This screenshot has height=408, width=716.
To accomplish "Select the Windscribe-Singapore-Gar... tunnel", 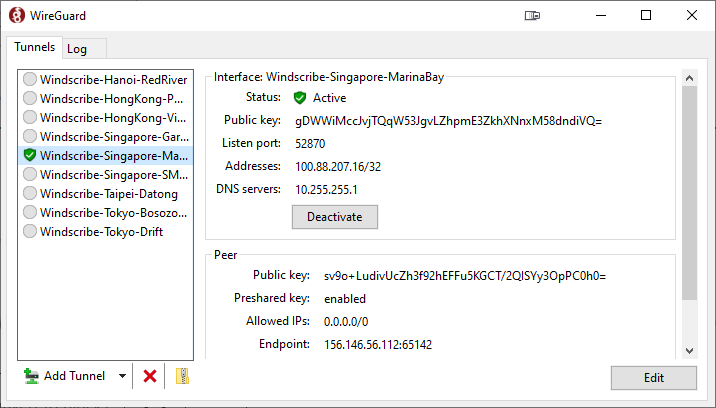I will point(105,136).
